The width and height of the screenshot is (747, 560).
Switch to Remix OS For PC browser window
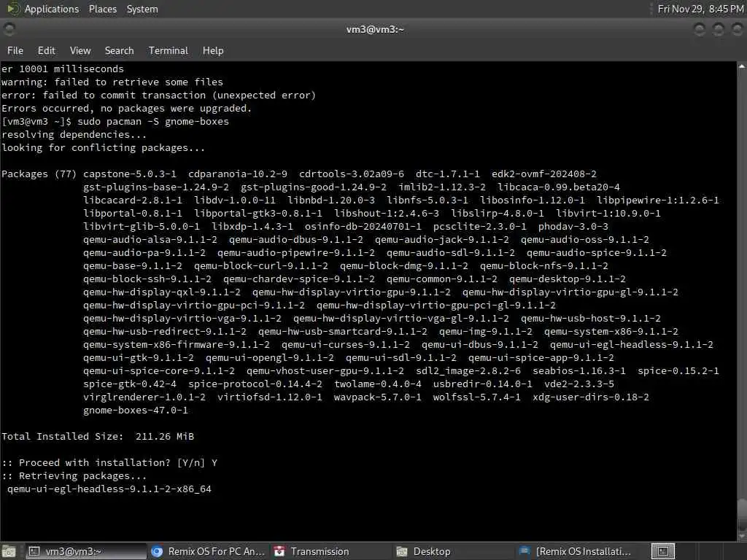[x=208, y=551]
